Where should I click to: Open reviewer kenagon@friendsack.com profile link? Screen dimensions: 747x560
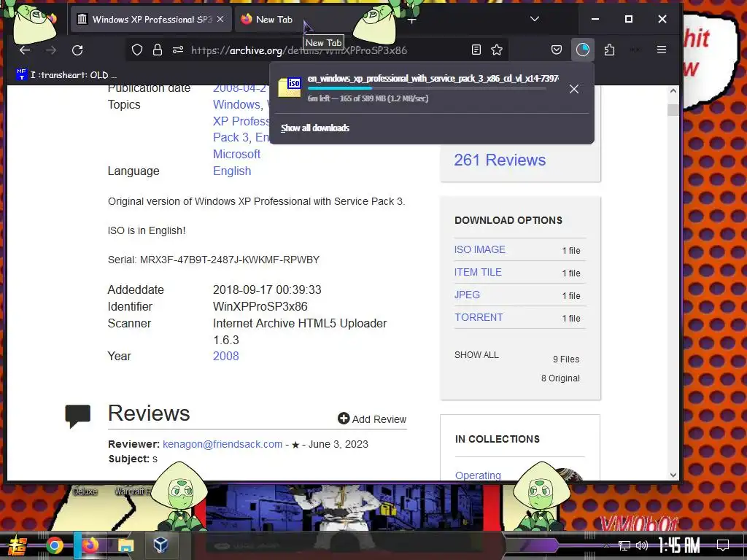[x=222, y=444]
